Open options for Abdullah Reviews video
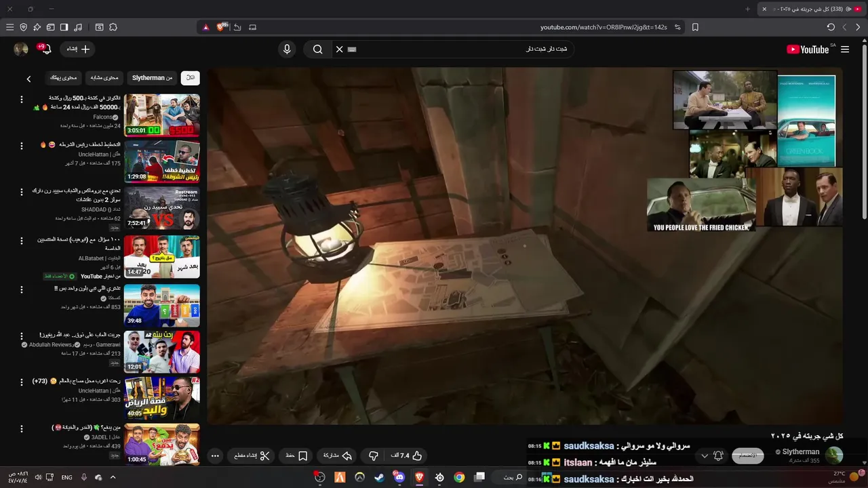The height and width of the screenshot is (488, 868). tap(22, 336)
